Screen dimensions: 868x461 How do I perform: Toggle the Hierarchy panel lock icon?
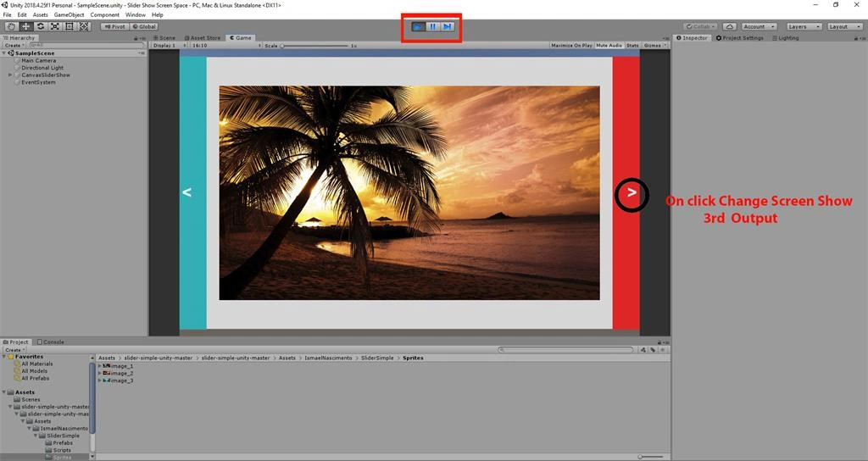(136, 38)
